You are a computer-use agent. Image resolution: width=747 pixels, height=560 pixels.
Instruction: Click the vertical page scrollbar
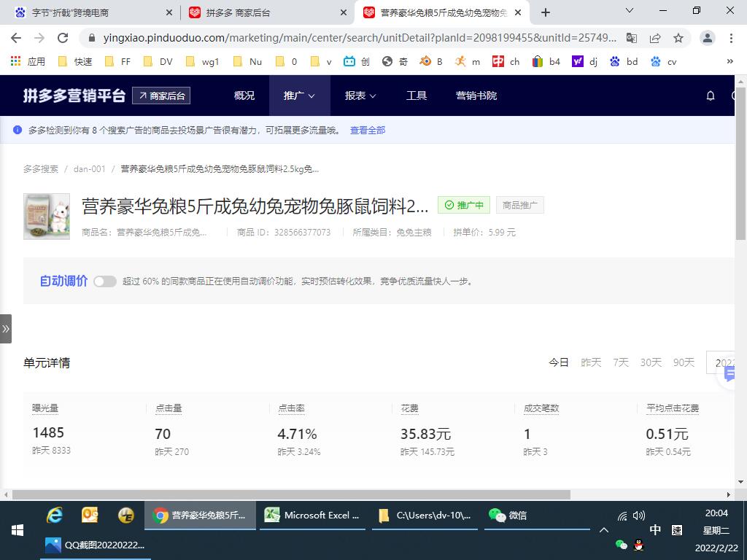pyautogui.click(x=741, y=163)
